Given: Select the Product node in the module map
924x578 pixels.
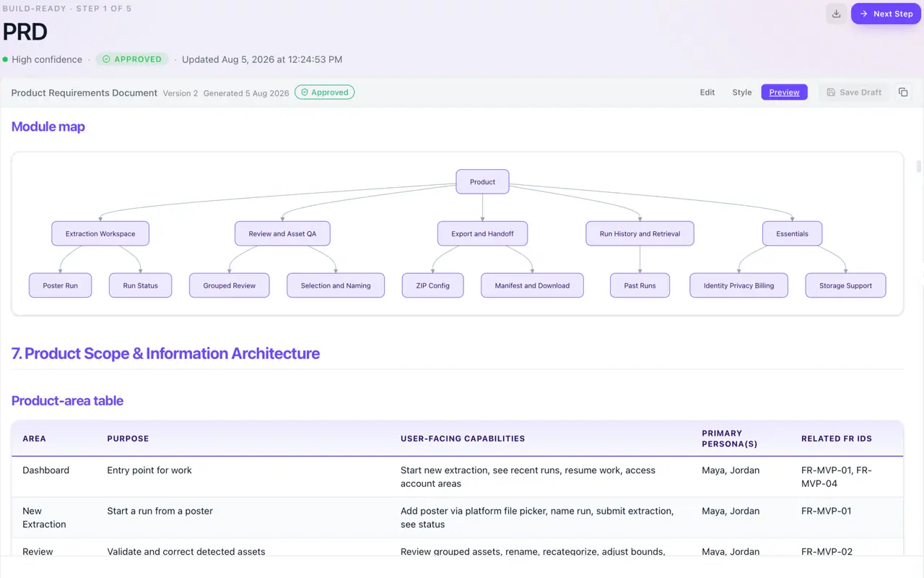Looking at the screenshot, I should (x=482, y=181).
